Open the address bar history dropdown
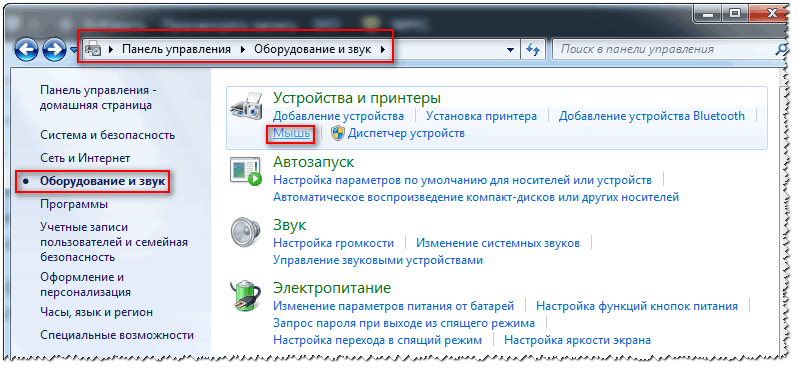 tap(511, 50)
